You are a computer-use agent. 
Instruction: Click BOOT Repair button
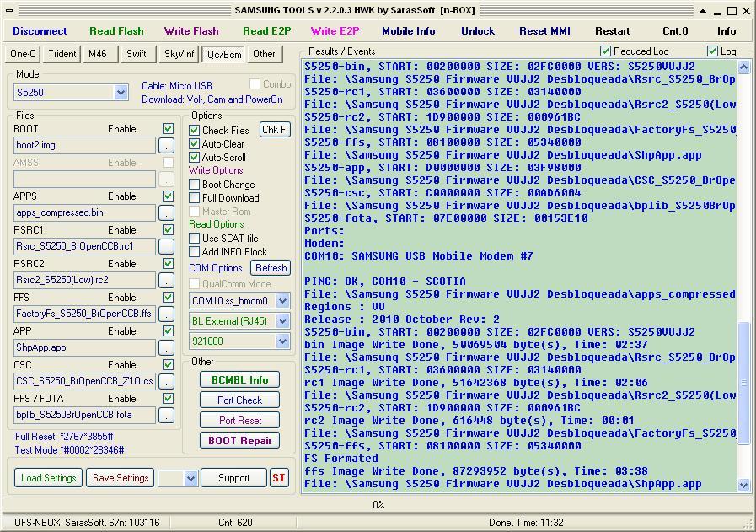pyautogui.click(x=239, y=441)
